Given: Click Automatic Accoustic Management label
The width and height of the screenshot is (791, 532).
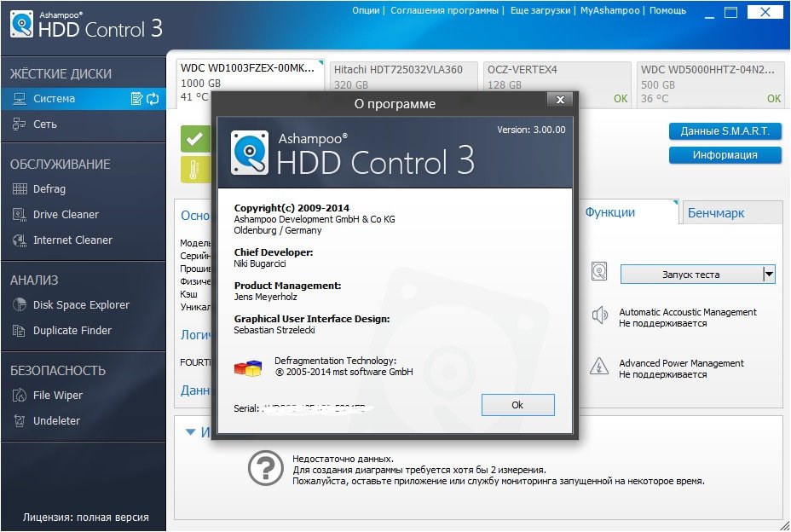Looking at the screenshot, I should pos(688,312).
